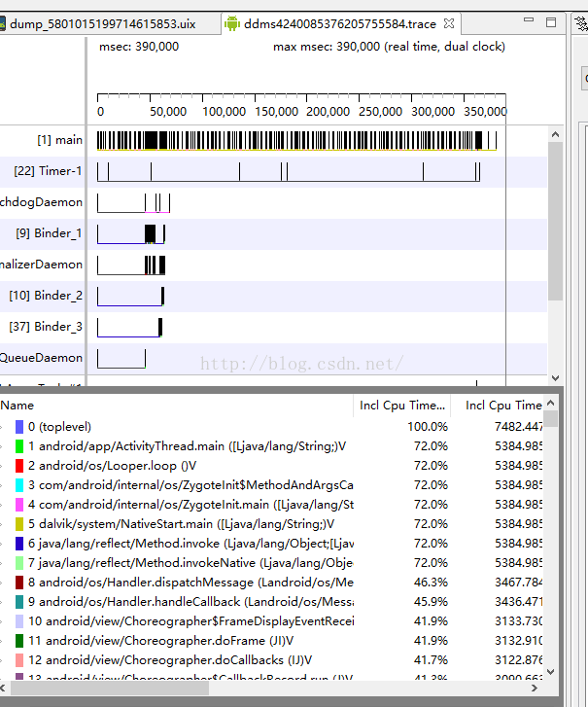This screenshot has height=707, width=588.
Task: Select the Choreographer.doFrame row
Action: point(270,640)
